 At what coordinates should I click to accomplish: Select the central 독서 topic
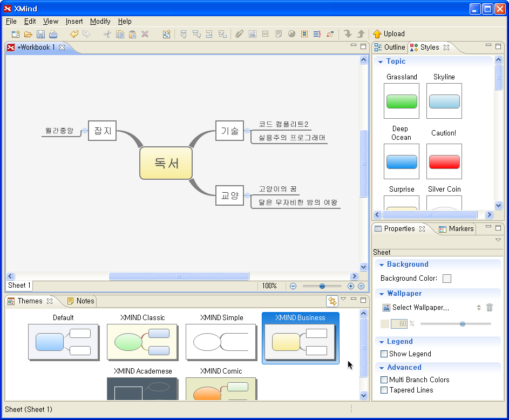click(x=166, y=163)
